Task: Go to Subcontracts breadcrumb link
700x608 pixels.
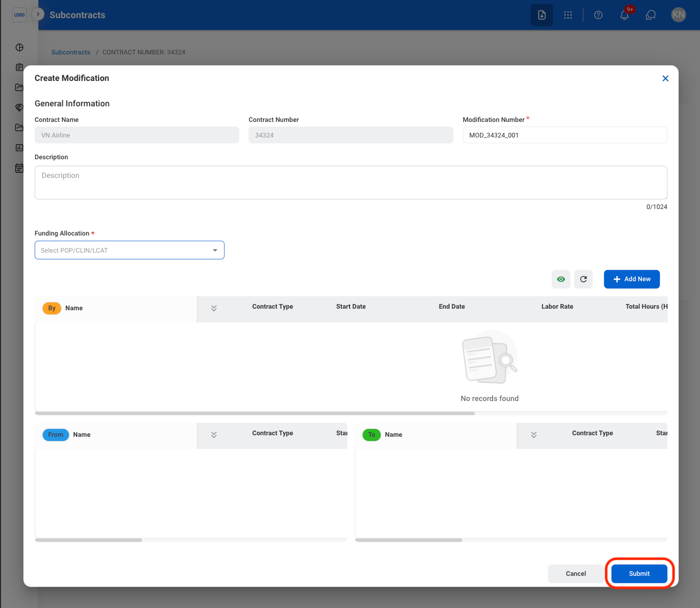Action: coord(71,52)
